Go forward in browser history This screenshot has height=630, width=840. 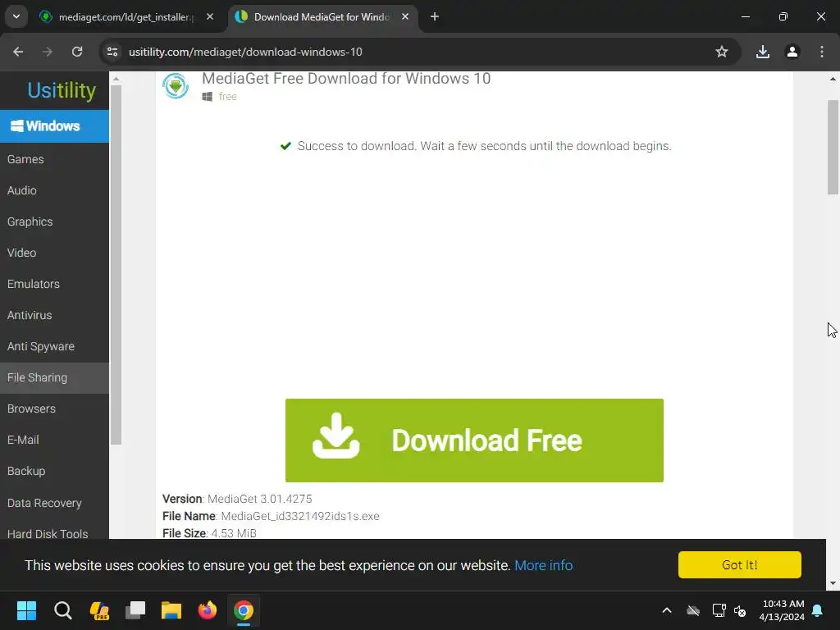pos(48,52)
